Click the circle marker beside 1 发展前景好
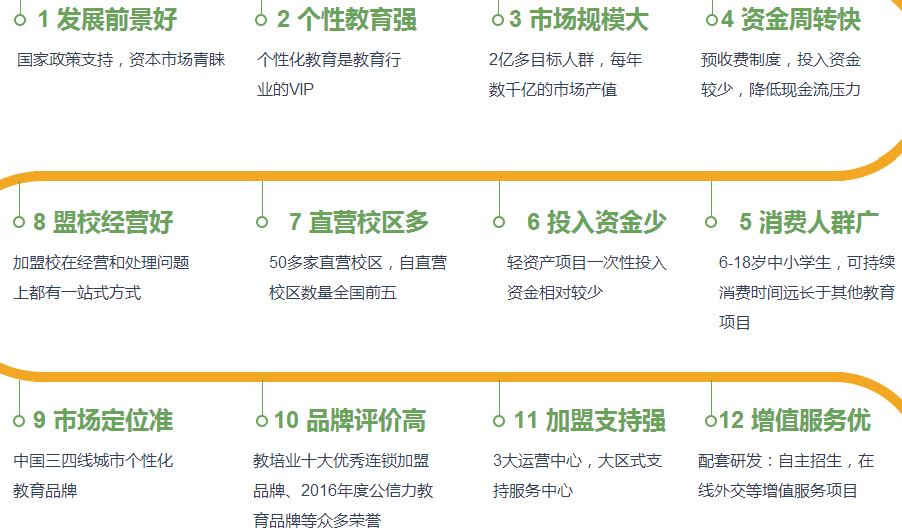Image resolution: width=902 pixels, height=528 pixels. click(20, 20)
